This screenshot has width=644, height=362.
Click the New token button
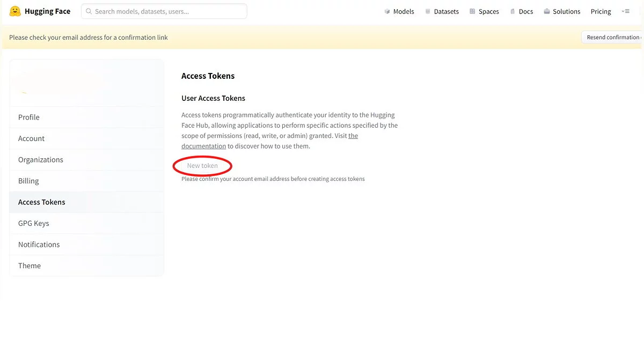coord(202,166)
